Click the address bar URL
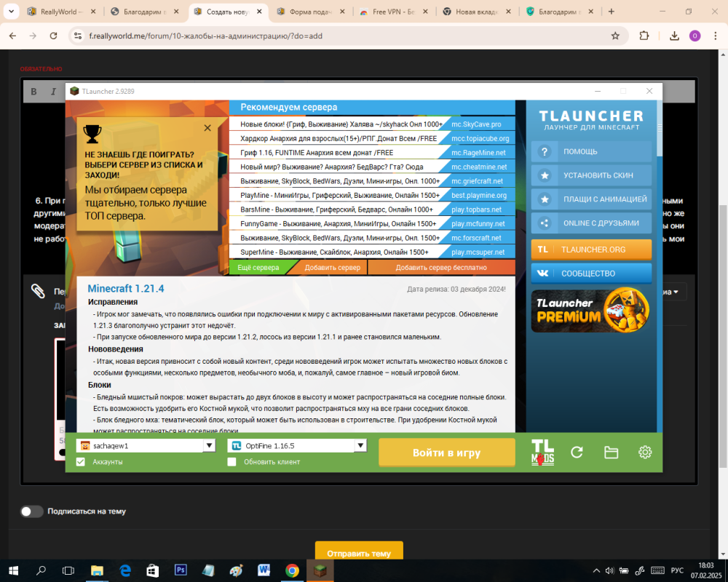Image resolution: width=728 pixels, height=582 pixels. [x=206, y=36]
